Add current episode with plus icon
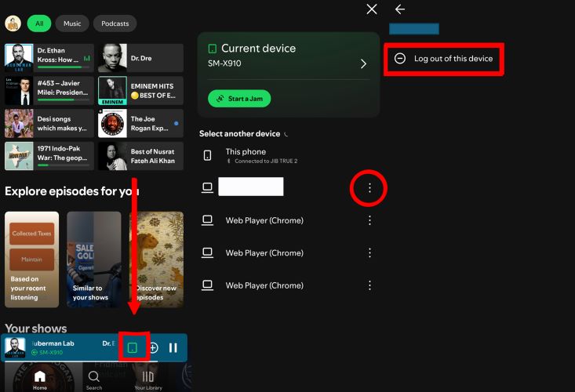 point(154,347)
